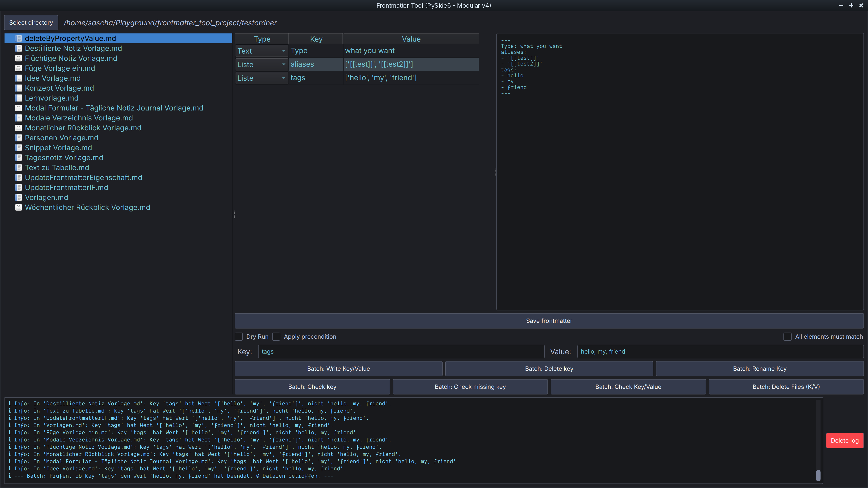The image size is (868, 488).
Task: Click file icon beside Personen Vorlage.md
Action: coord(19,138)
